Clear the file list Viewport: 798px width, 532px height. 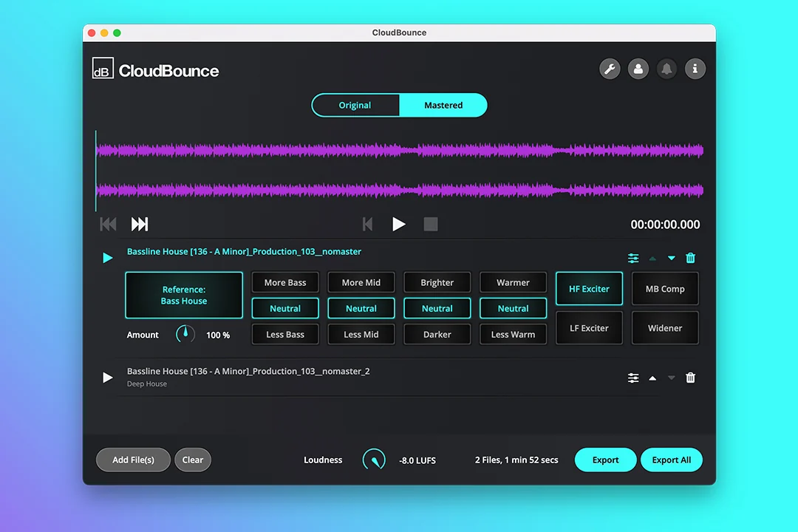pos(193,460)
